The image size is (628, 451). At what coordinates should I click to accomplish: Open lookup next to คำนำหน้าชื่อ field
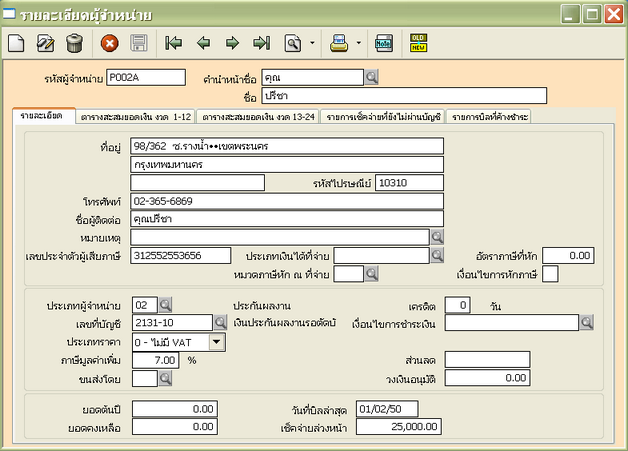coord(371,77)
